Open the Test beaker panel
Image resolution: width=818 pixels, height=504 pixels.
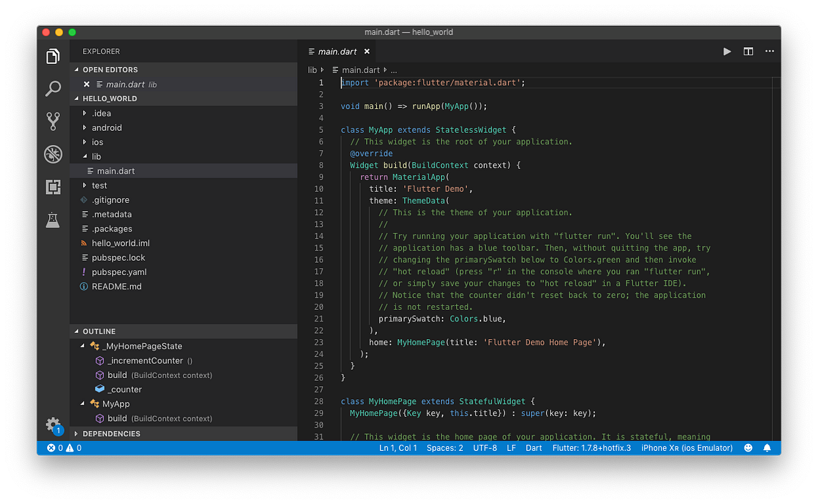point(53,219)
